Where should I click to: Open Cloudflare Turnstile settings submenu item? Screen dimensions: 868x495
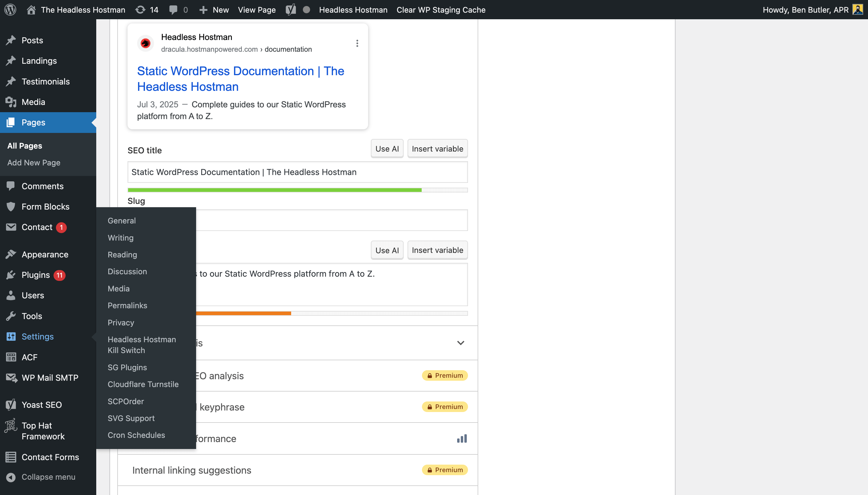click(x=143, y=384)
